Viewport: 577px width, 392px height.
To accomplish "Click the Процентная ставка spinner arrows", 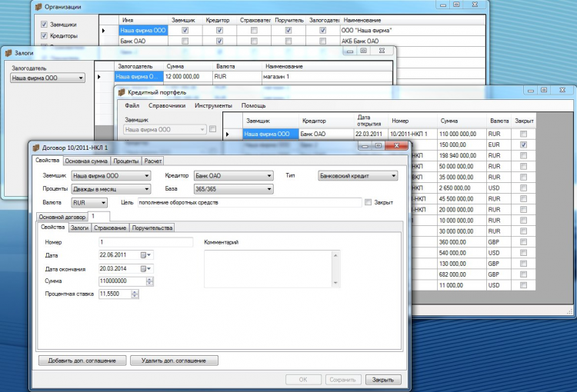I will [x=135, y=294].
